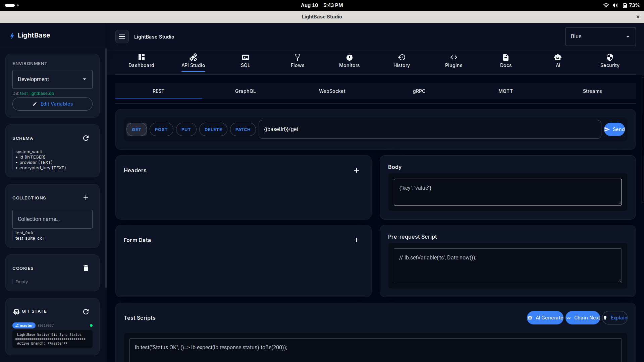Click AI Generate for test scripts
The image size is (644, 362).
(545, 318)
